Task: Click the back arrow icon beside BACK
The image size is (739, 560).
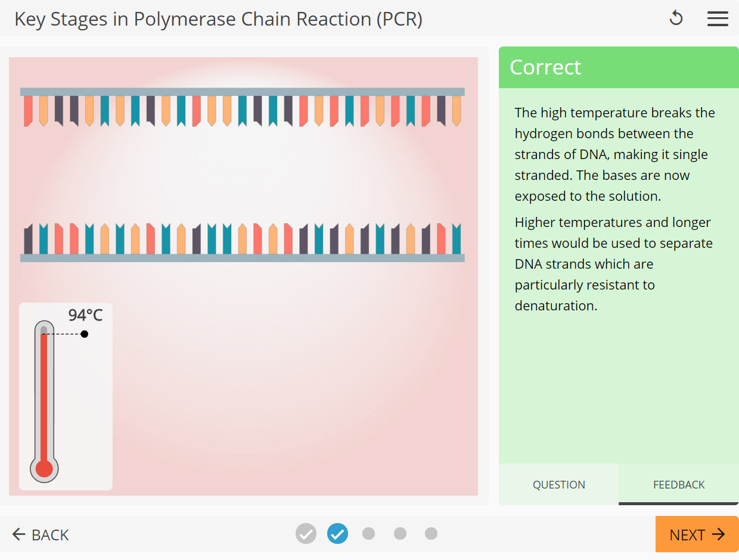Action: [x=18, y=534]
